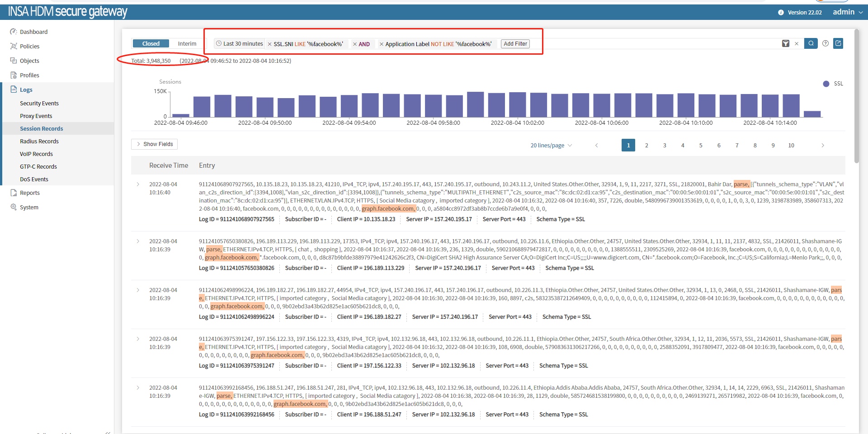
Task: Clear all filters with the X icon
Action: [797, 44]
